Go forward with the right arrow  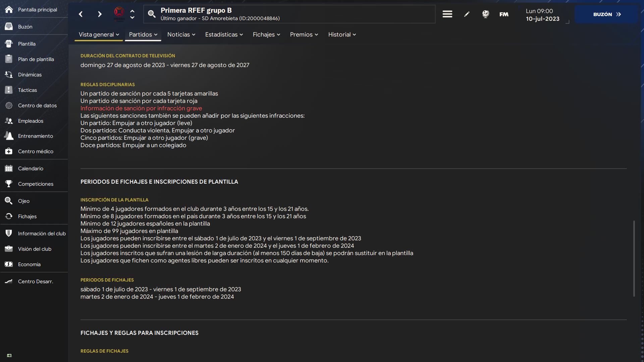pos(100,14)
